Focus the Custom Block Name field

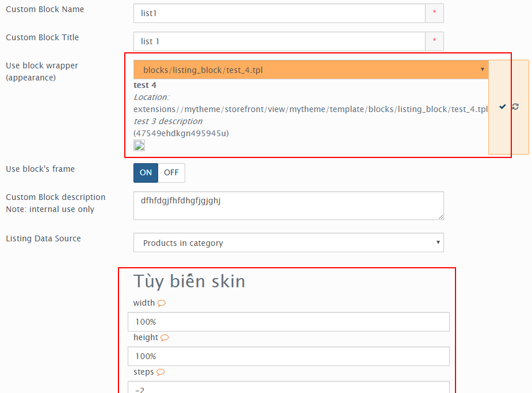click(280, 13)
